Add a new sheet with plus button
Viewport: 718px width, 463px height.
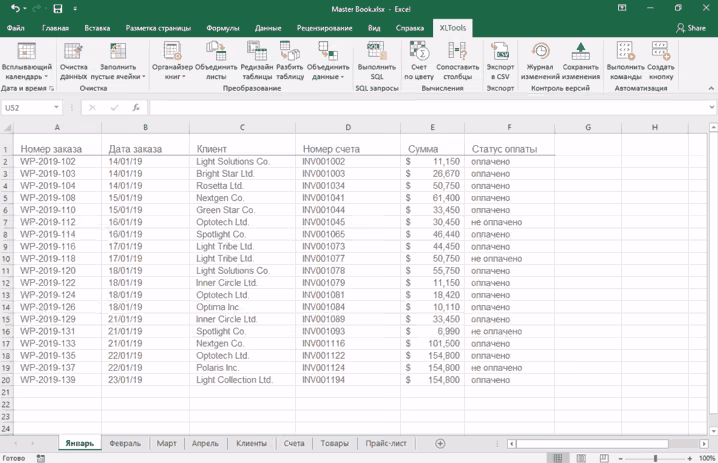pyautogui.click(x=440, y=443)
